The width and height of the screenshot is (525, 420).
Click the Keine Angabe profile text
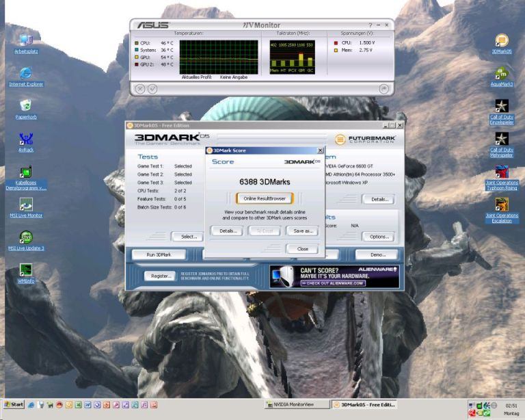(x=233, y=77)
